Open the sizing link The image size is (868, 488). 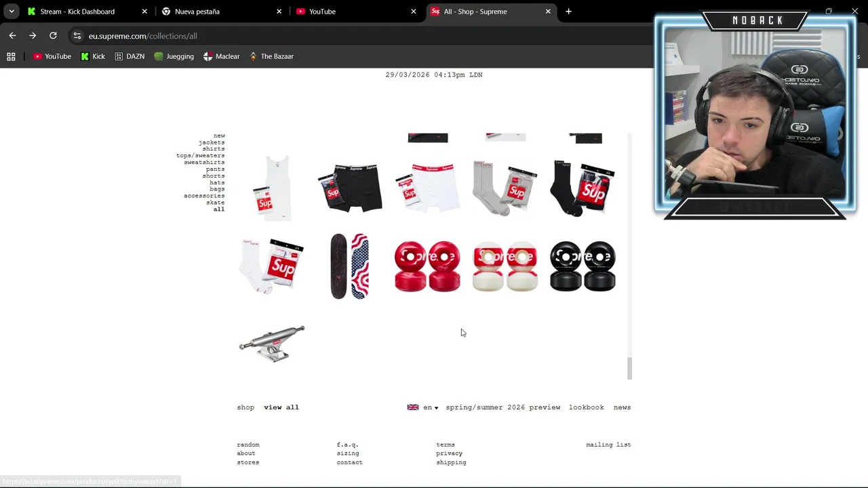(348, 453)
